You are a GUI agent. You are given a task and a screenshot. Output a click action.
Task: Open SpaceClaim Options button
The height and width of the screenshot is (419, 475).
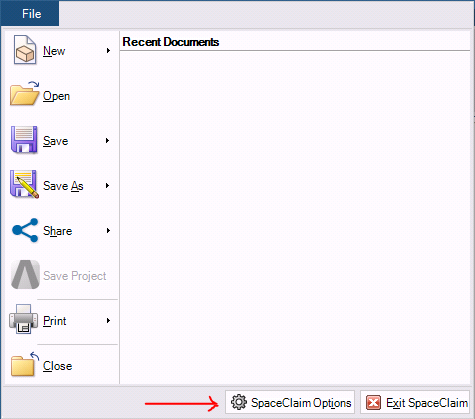290,402
